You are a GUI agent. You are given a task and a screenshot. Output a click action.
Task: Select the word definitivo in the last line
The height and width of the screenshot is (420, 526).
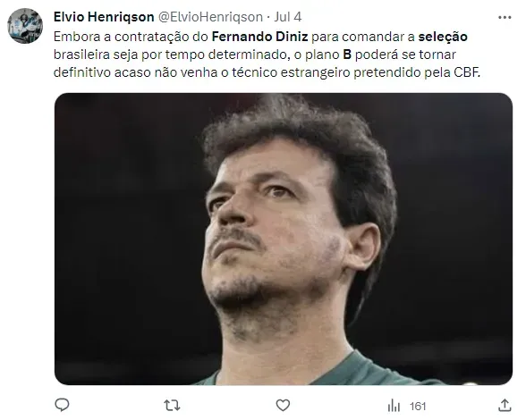click(x=82, y=72)
